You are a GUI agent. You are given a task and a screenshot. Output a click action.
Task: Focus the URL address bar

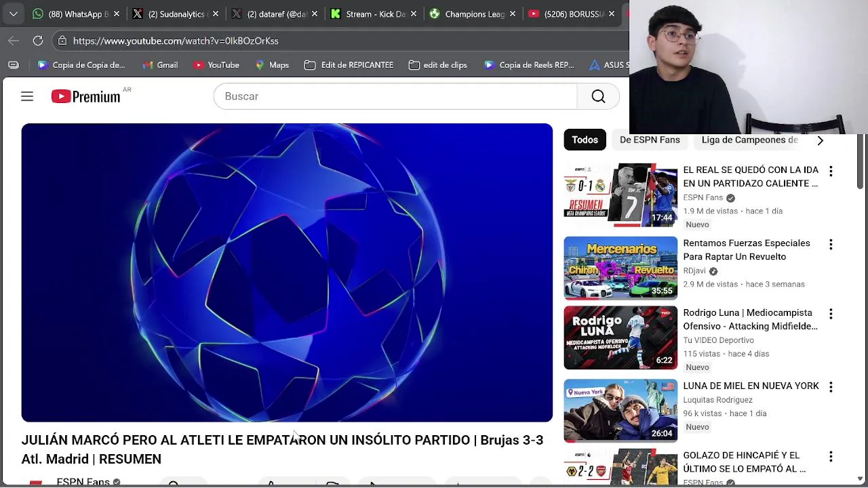(x=339, y=41)
